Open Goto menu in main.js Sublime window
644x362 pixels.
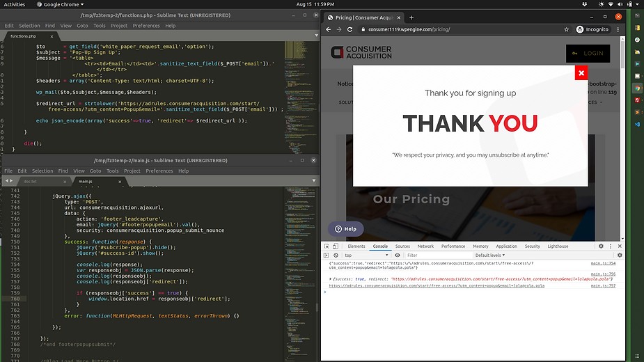(x=95, y=171)
